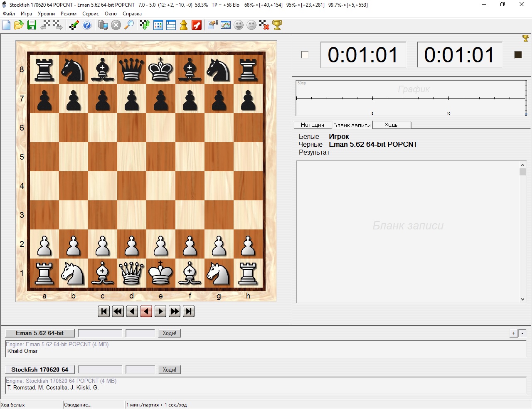Click the blue panels layout icon
Screen dimensions: 532x409
(x=171, y=25)
